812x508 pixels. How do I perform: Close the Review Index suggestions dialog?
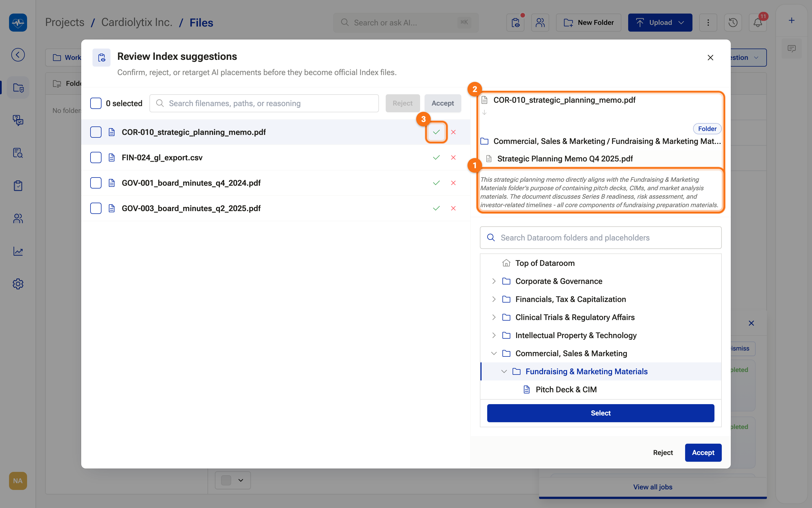click(710, 58)
